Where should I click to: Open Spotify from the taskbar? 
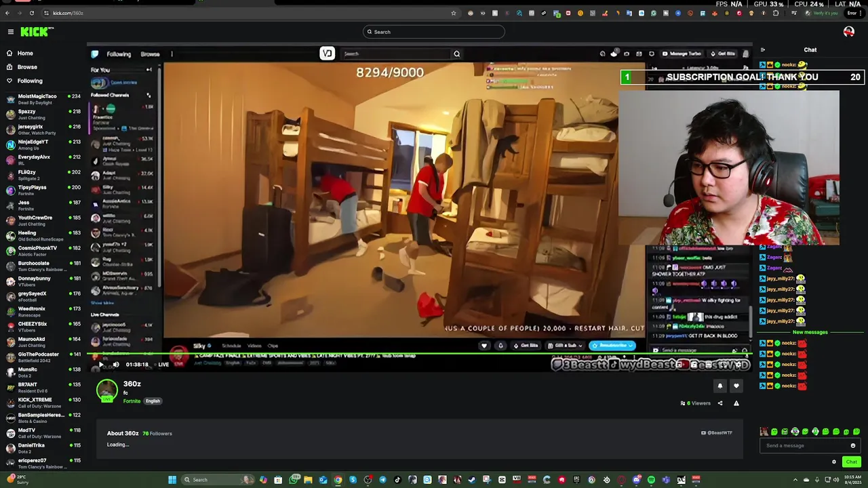click(651, 480)
